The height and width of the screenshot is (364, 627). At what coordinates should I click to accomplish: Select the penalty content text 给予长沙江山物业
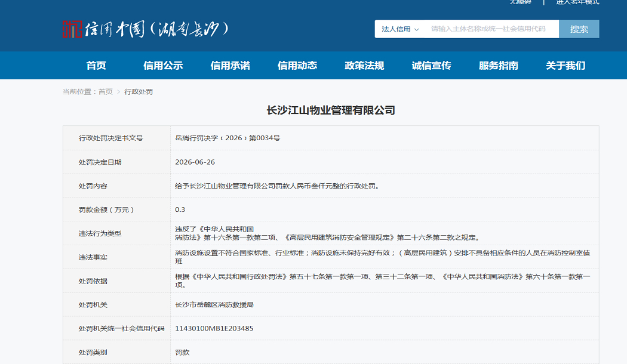point(277,186)
